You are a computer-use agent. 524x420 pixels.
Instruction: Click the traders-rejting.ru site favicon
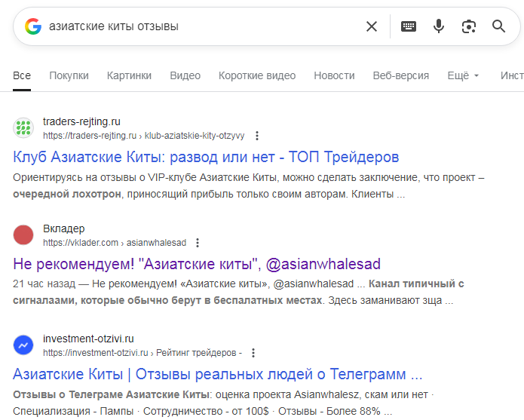(x=24, y=128)
